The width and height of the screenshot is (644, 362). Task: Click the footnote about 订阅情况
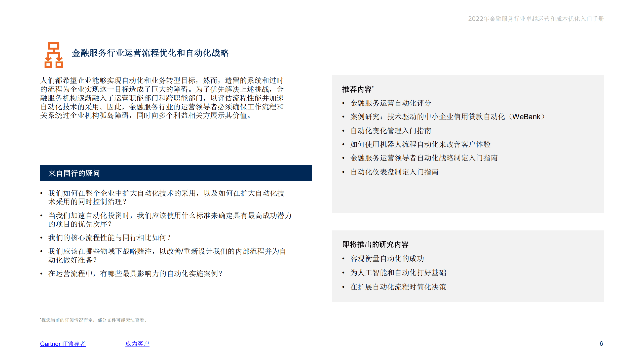pos(93,320)
